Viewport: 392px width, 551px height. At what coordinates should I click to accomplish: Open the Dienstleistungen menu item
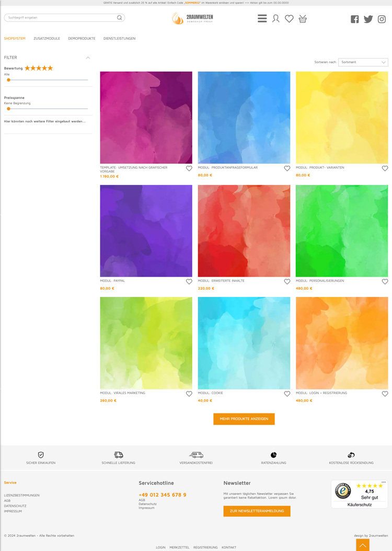click(119, 38)
